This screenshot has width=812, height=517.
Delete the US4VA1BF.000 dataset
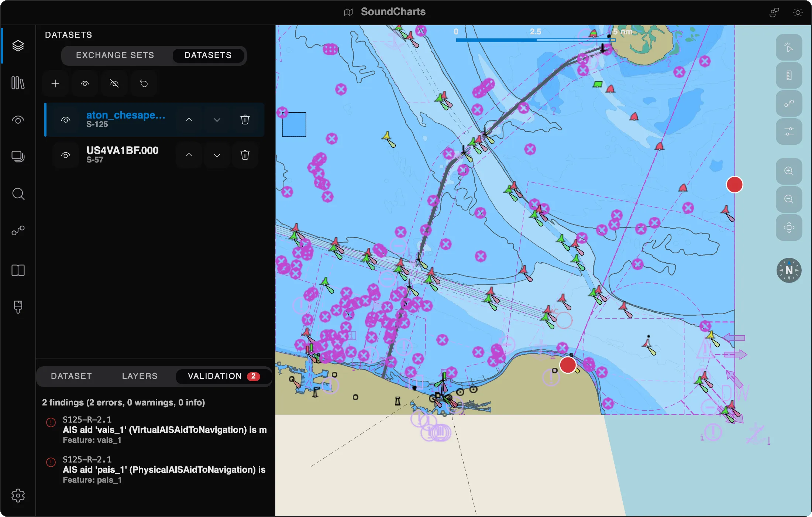click(245, 155)
